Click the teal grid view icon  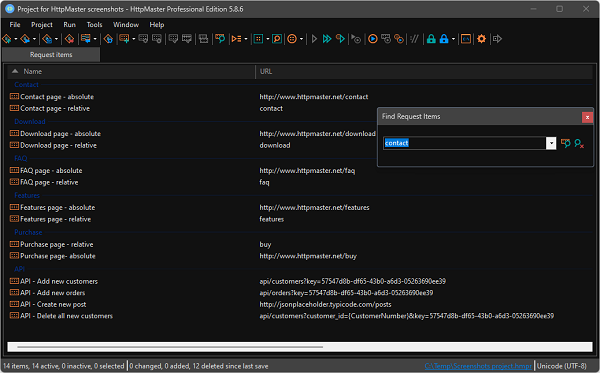click(258, 39)
